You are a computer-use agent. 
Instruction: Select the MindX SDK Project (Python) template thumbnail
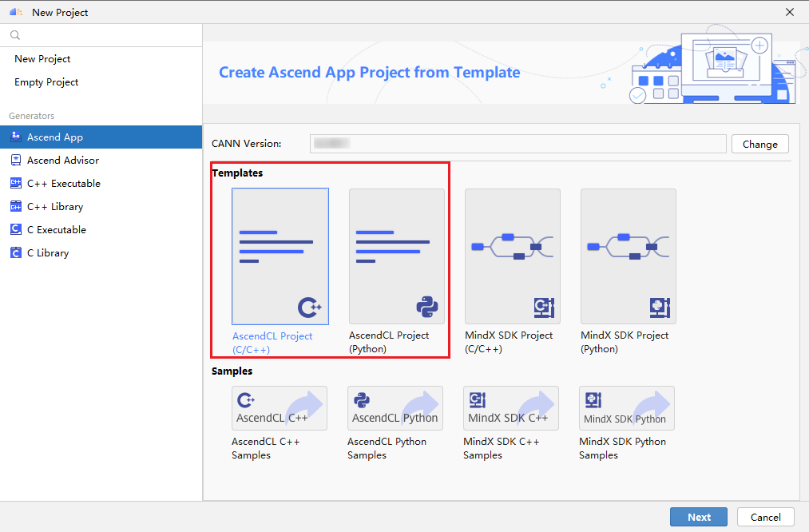coord(629,256)
